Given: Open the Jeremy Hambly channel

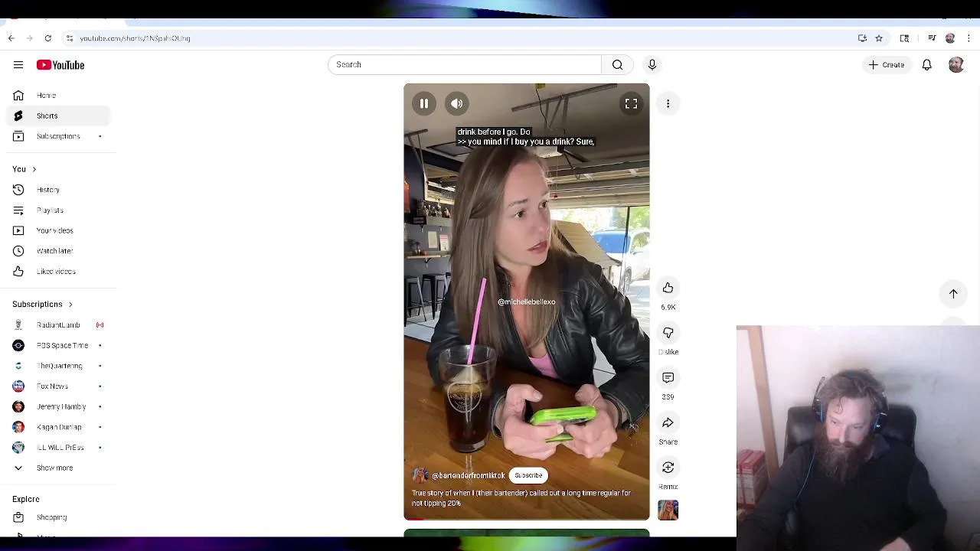Looking at the screenshot, I should point(58,406).
